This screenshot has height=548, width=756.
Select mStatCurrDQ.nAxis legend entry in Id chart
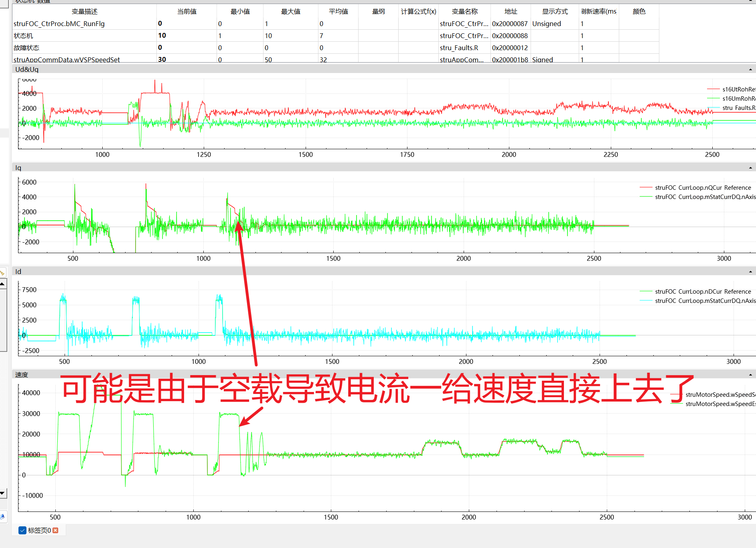(697, 300)
